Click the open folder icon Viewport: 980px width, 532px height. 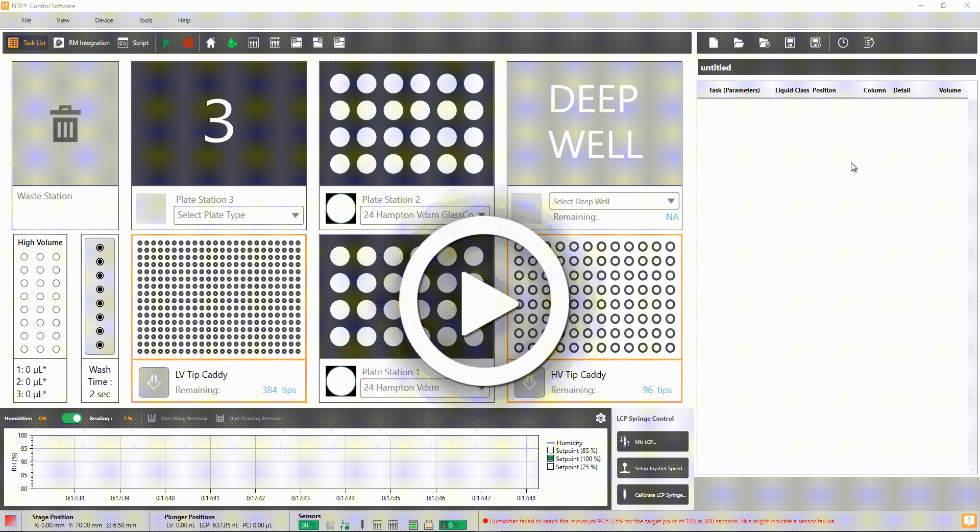[x=738, y=43]
